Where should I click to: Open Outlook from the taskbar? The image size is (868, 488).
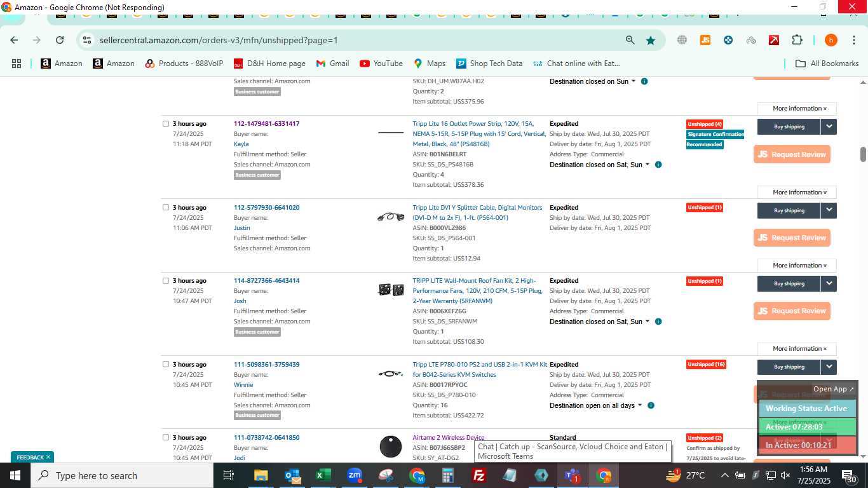point(293,475)
